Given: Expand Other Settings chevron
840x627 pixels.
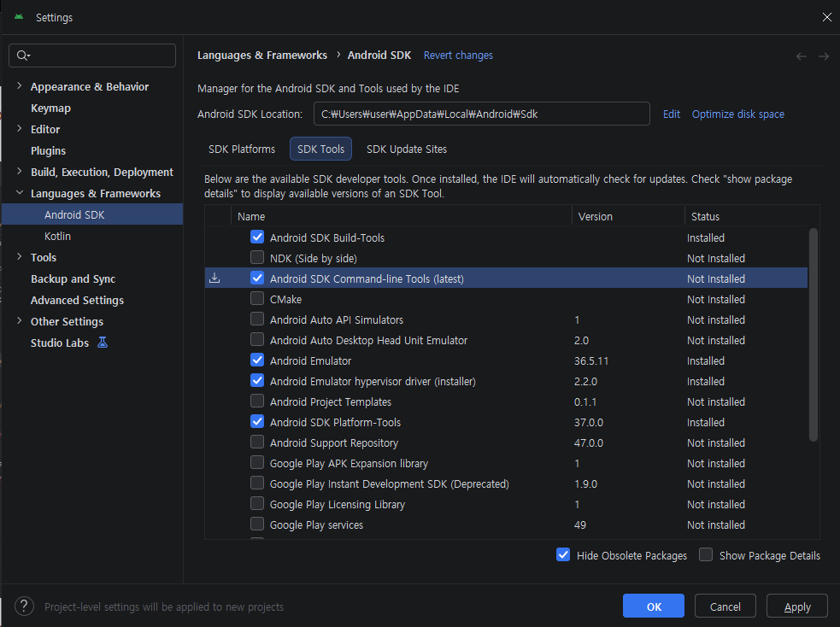Looking at the screenshot, I should [20, 321].
